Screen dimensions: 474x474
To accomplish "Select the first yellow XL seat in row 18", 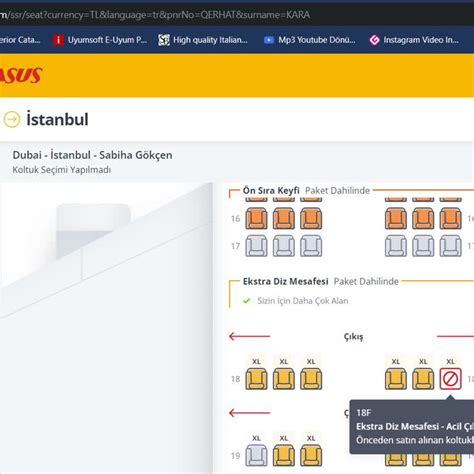I will [256, 379].
